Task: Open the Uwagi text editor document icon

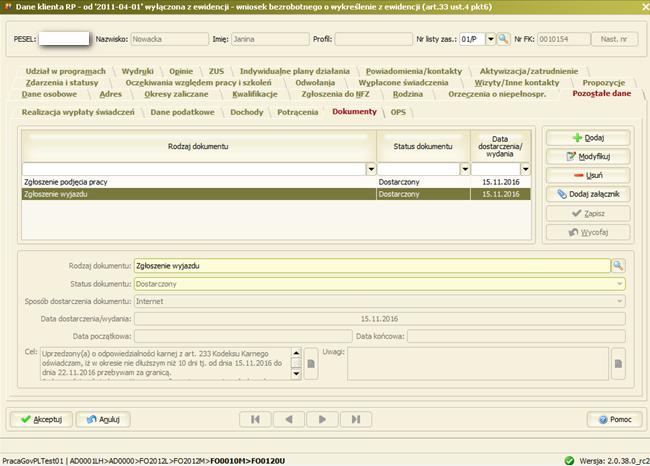Action: pos(618,364)
